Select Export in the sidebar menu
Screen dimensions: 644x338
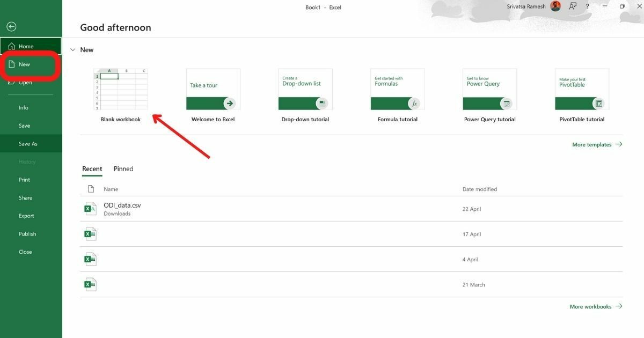(x=26, y=216)
